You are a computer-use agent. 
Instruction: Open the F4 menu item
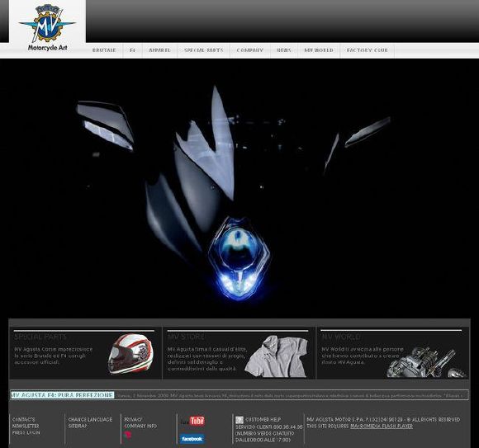pyautogui.click(x=132, y=50)
